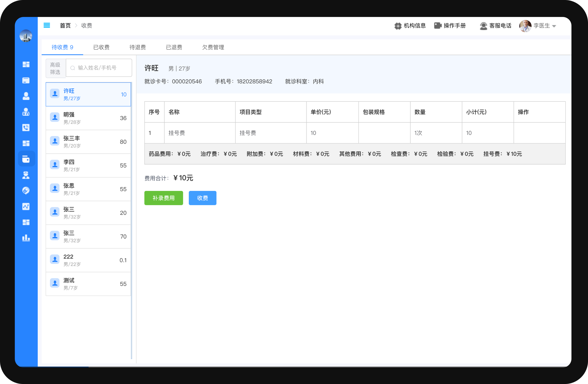The width and height of the screenshot is (588, 384).
Task: Click the line chart sidebar icon
Action: pyautogui.click(x=26, y=206)
